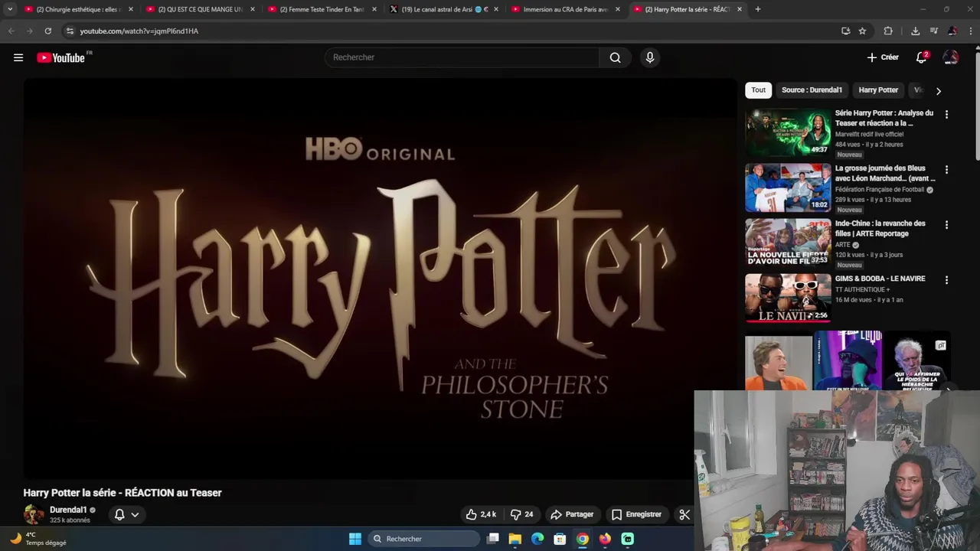
Task: Click the Chrome address bar URL
Action: [x=139, y=31]
